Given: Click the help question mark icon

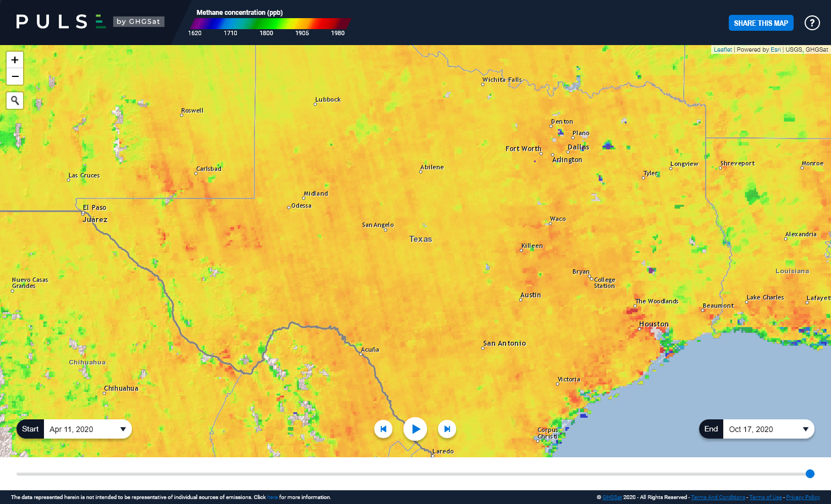Looking at the screenshot, I should pyautogui.click(x=812, y=23).
